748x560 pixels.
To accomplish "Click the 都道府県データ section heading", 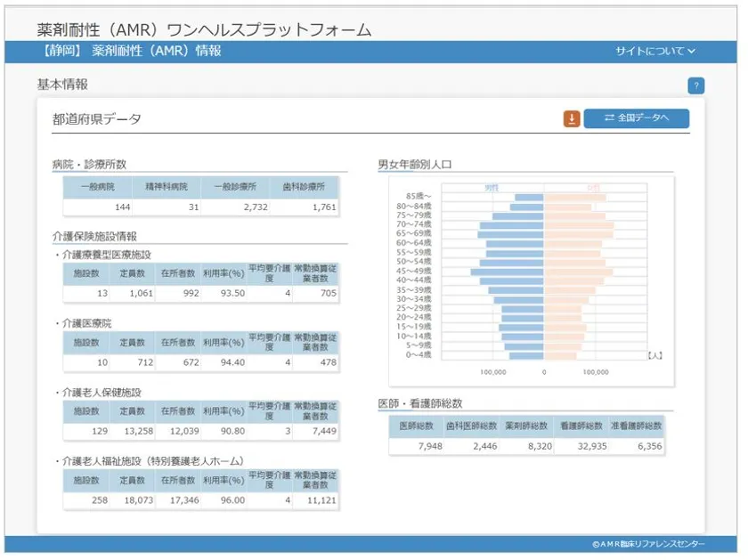I will tap(96, 119).
